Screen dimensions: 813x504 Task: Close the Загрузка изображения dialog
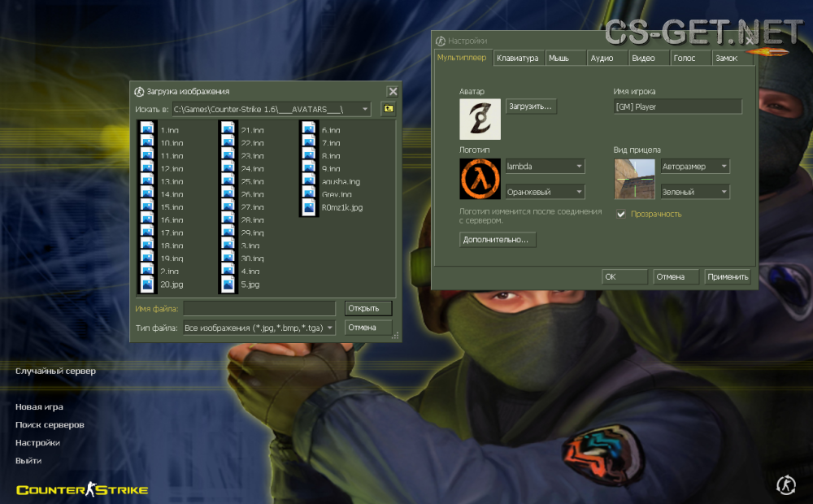coord(393,91)
